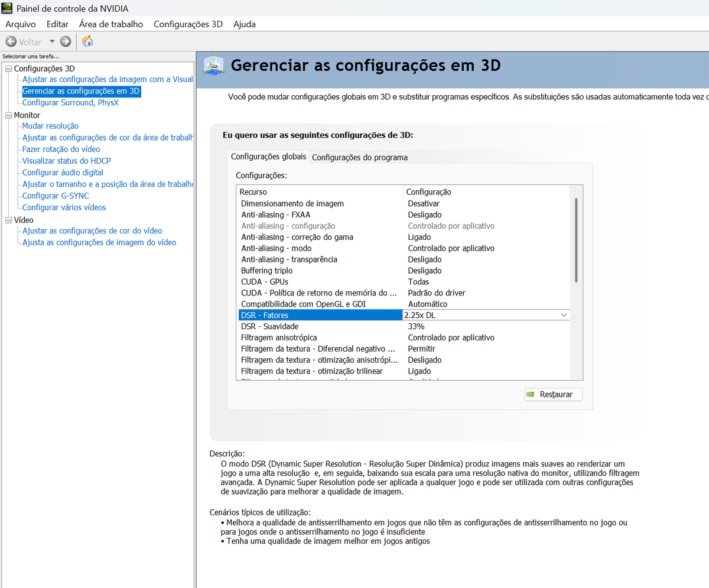Image resolution: width=709 pixels, height=588 pixels.
Task: Open Mudar resolução
Action: coord(50,126)
